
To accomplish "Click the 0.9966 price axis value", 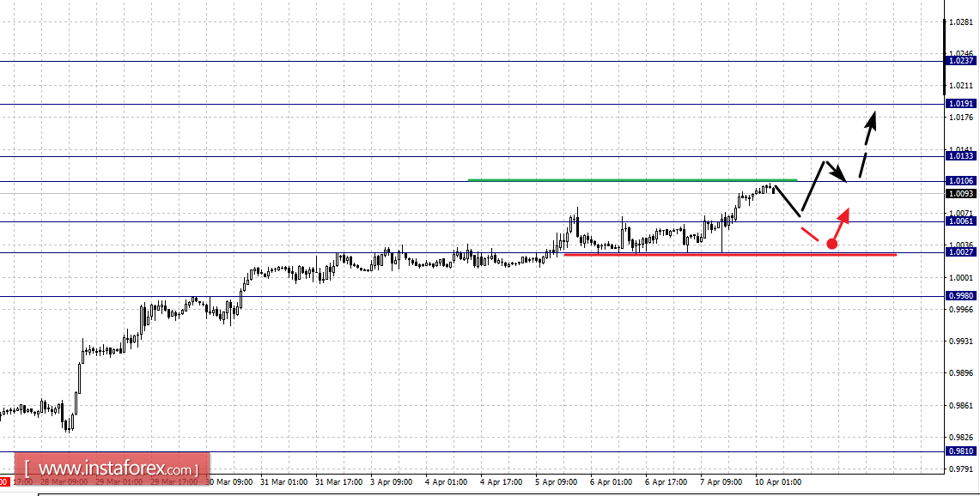I will tap(960, 309).
